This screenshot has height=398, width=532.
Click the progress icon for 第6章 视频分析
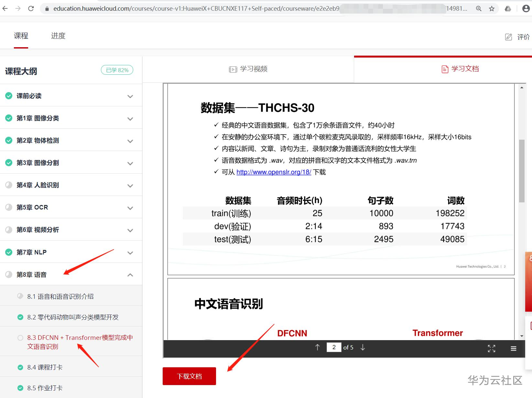(x=9, y=230)
